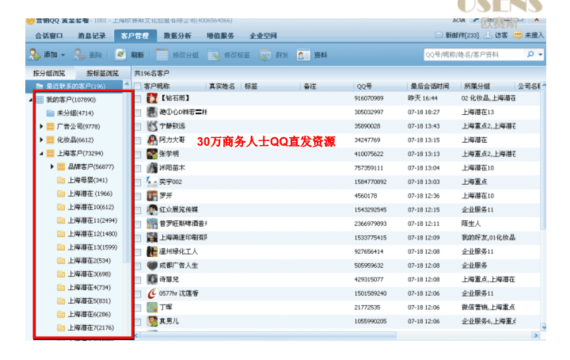Image resolution: width=570 pixels, height=360 pixels.
Task: Click avatar of 阿力大哥
Action: [x=152, y=140]
